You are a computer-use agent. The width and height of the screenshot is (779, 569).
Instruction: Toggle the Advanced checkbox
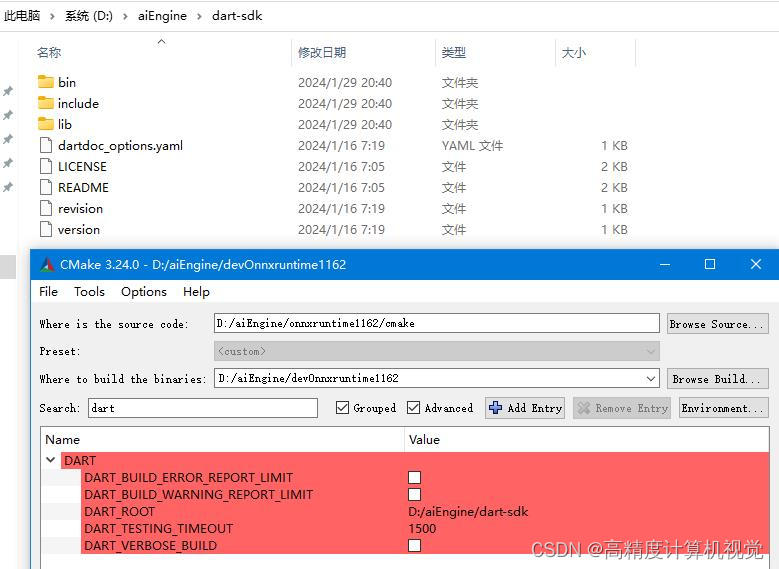(x=413, y=408)
